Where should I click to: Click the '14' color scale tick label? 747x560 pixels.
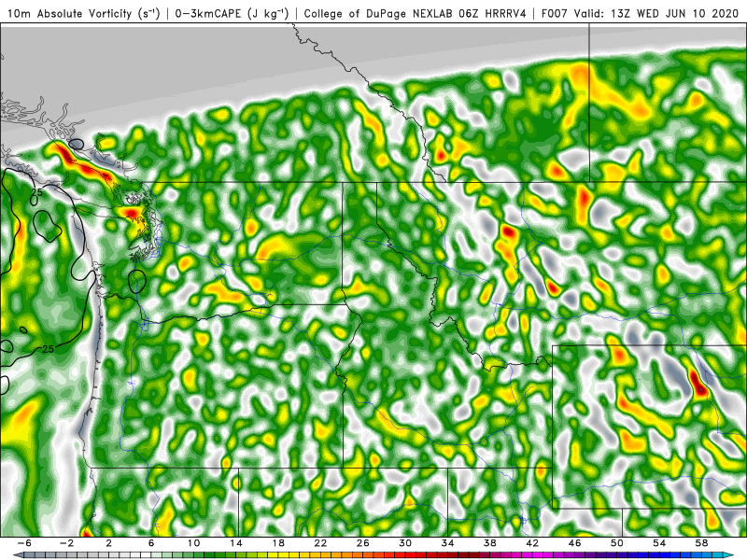(236, 543)
